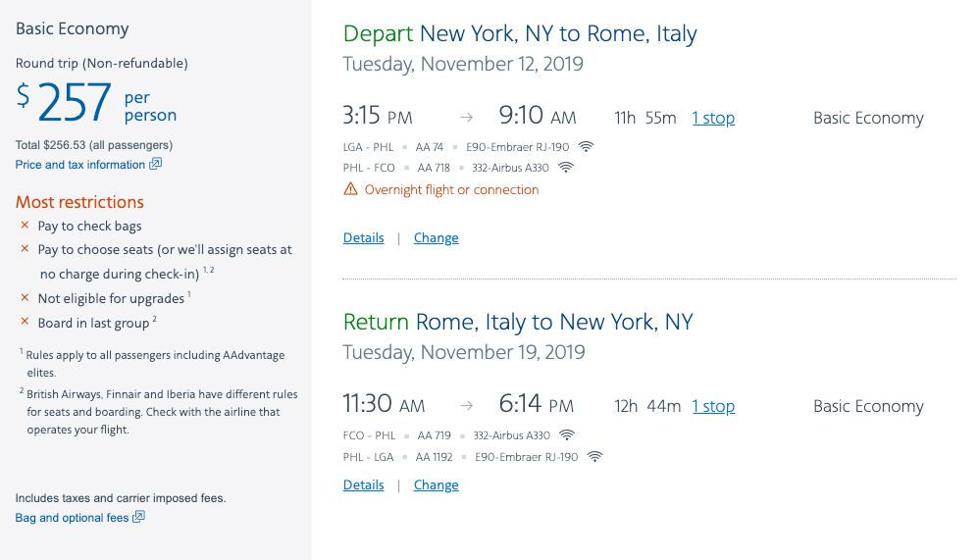Open Bag and optional fees link

point(73,518)
